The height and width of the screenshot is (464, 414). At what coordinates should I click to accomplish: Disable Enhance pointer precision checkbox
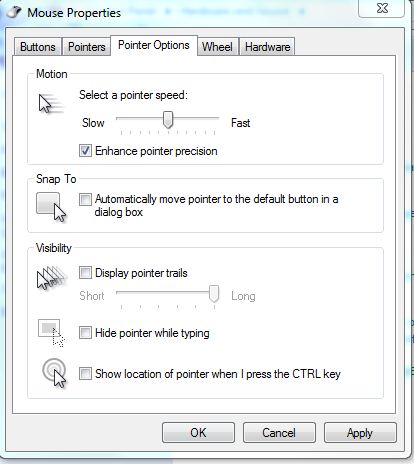tap(85, 151)
